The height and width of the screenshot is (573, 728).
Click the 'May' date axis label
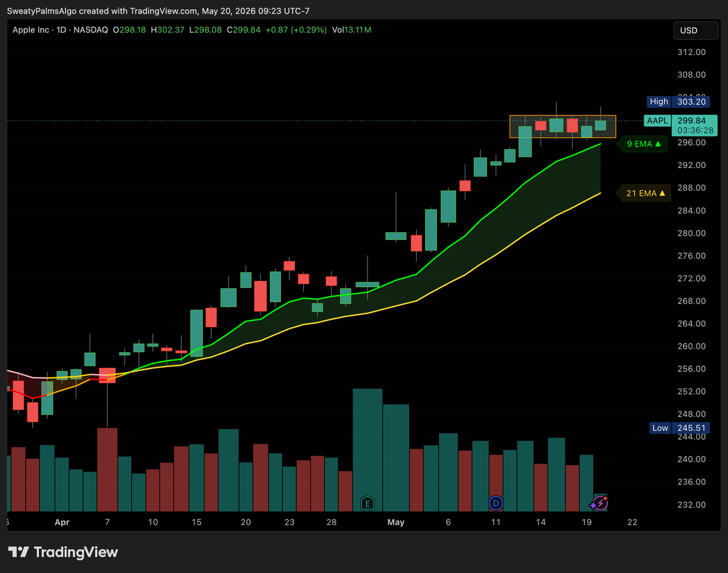pyautogui.click(x=396, y=522)
